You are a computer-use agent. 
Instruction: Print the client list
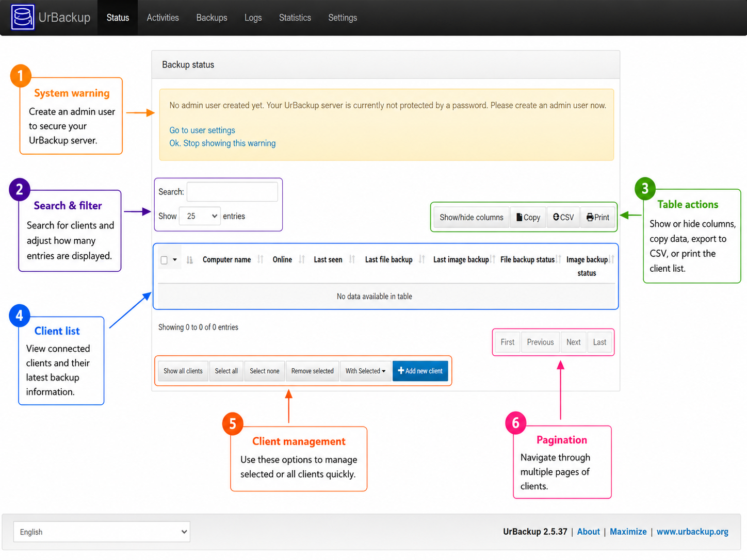(x=598, y=217)
